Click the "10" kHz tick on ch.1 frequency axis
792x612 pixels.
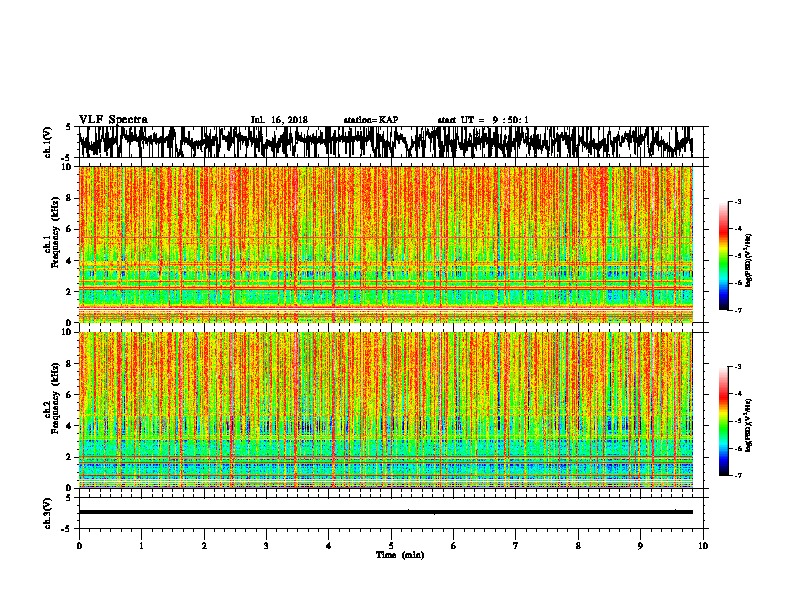(67, 167)
